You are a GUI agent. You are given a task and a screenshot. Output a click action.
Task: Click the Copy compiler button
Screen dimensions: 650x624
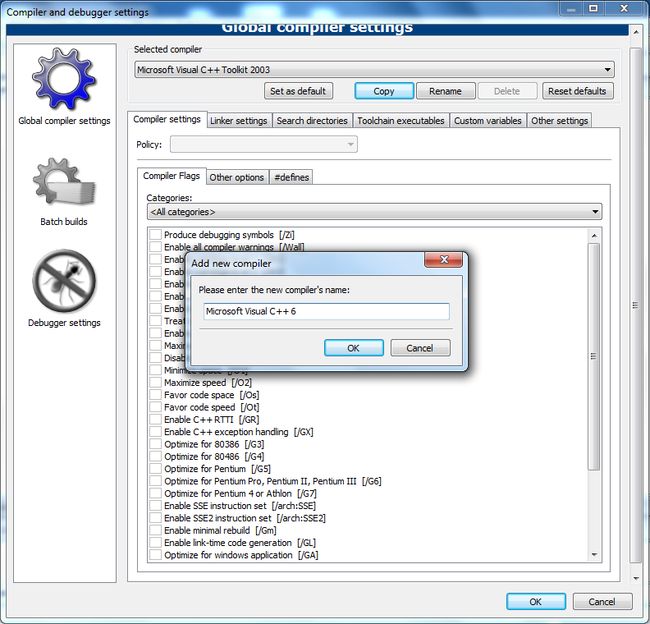(x=384, y=91)
